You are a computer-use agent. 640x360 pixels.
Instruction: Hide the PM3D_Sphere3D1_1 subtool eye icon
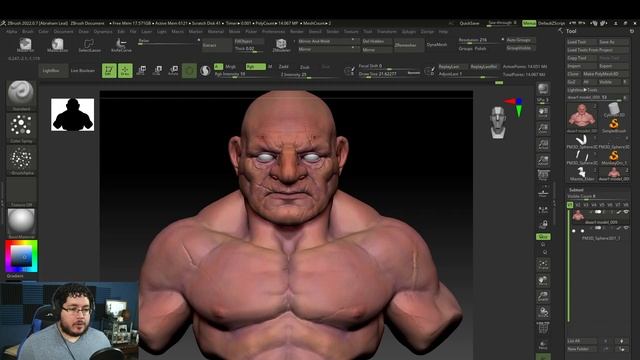pyautogui.click(x=626, y=228)
